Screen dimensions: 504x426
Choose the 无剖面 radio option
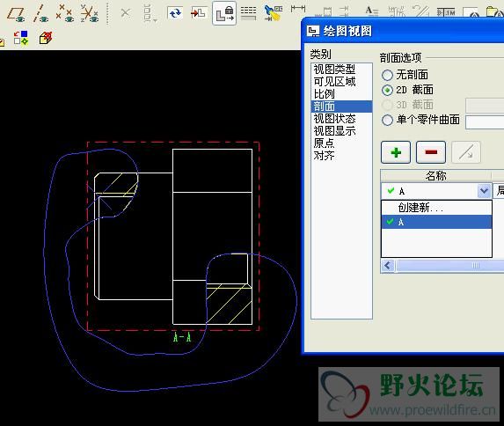point(387,75)
